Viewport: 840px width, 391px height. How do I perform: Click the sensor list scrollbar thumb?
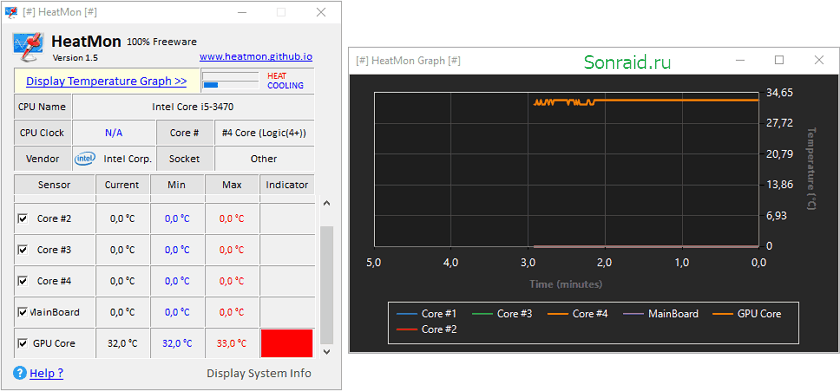click(327, 285)
